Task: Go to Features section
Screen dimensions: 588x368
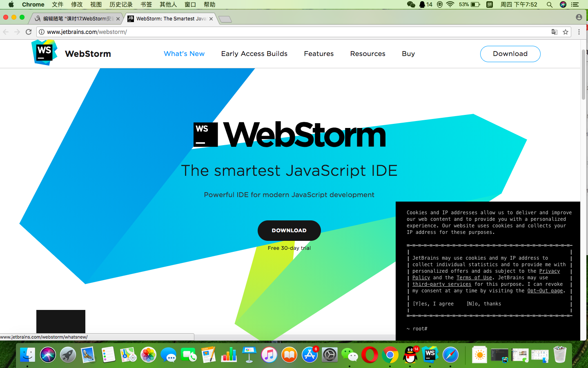Action: (x=319, y=54)
